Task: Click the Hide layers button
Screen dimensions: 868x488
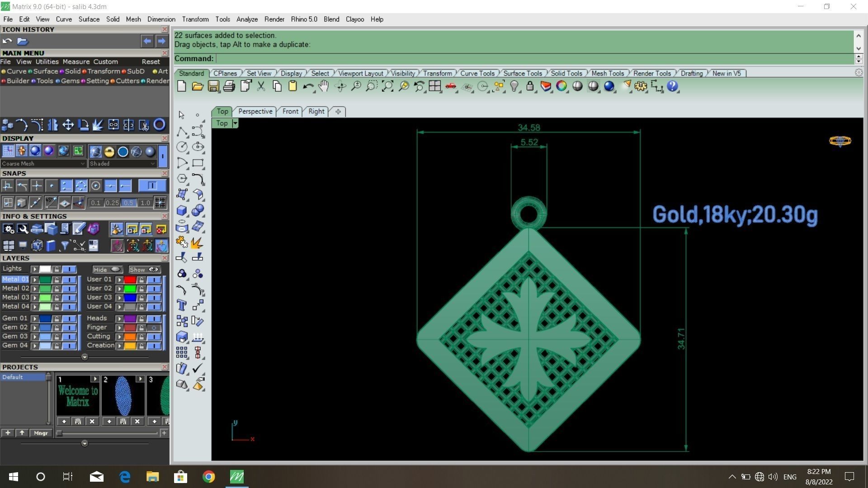Action: (x=108, y=269)
